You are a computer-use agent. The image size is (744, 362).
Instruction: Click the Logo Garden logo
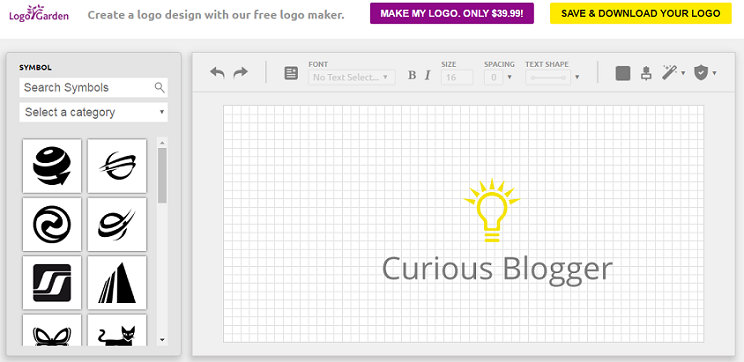pyautogui.click(x=39, y=13)
